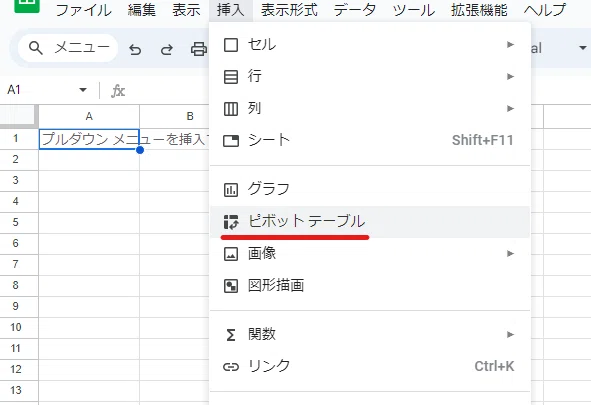
Task: Select row 3 header
Action: 19,181
